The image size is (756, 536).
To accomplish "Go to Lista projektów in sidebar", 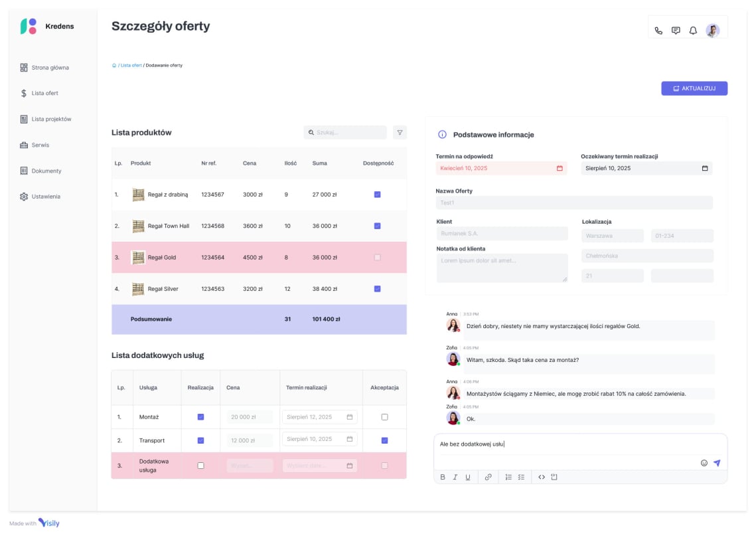I will (51, 120).
